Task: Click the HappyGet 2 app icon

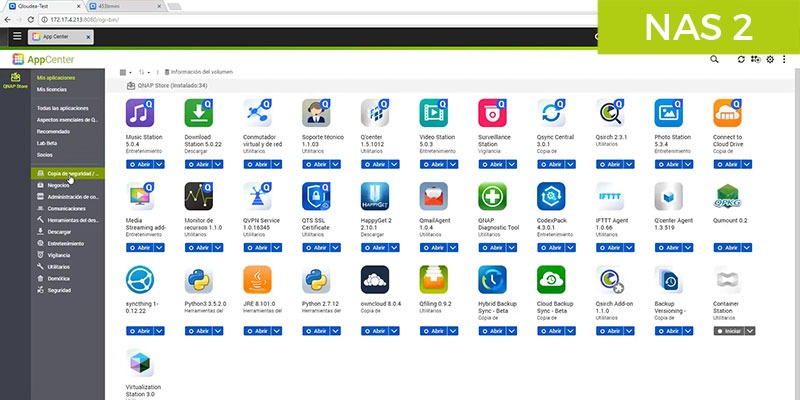Action: point(374,196)
